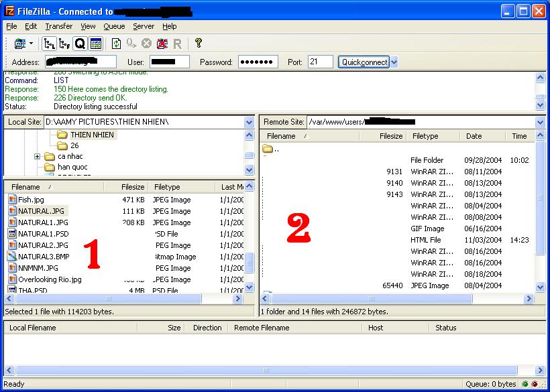550x392 pixels.
Task: Select the remote HTML File row dated 11/03/2004
Action: pyautogui.click(x=398, y=240)
